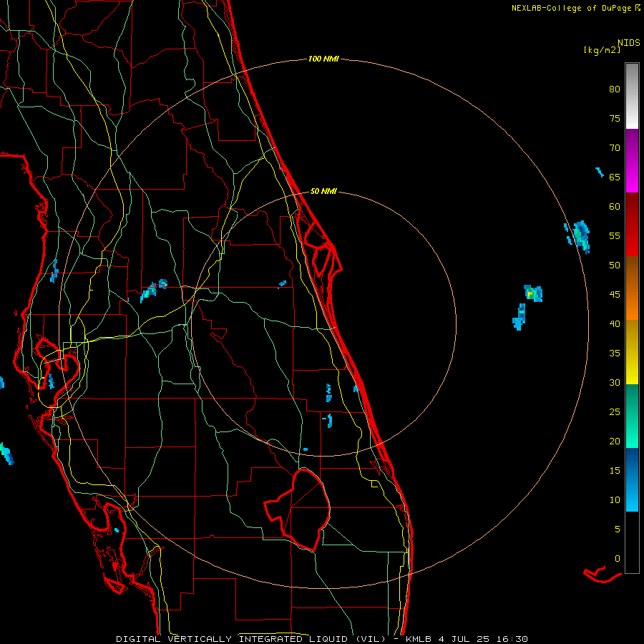The height and width of the screenshot is (644, 644).
Task: Click the 10 value on the scale
Action: [615, 500]
